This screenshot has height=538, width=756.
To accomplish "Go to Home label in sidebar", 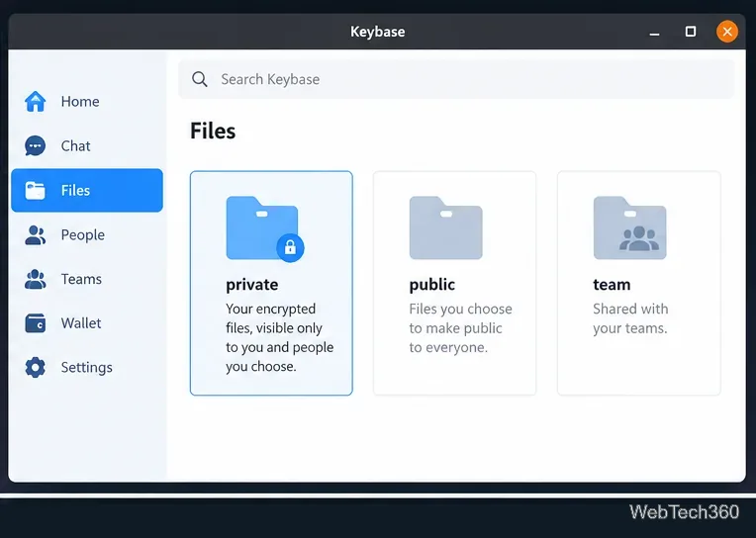I will pyautogui.click(x=80, y=101).
